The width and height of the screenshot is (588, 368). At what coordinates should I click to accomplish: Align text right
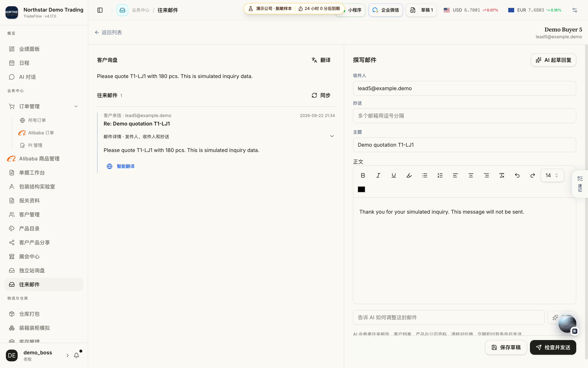tap(486, 175)
